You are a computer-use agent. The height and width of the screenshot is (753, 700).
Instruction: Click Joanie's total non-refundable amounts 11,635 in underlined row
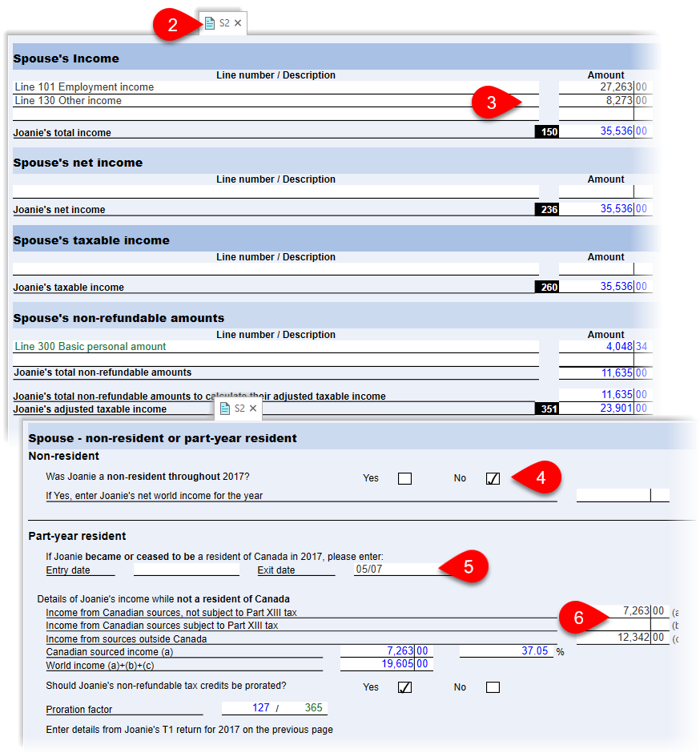605,373
